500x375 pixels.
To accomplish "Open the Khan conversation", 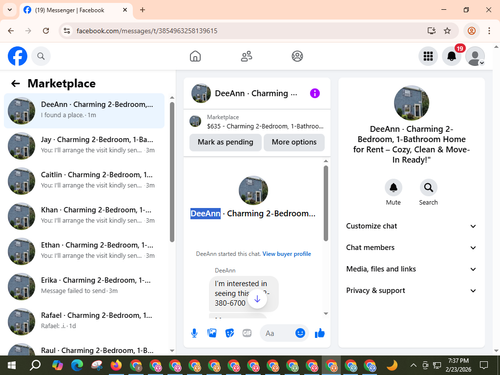I will [x=84, y=216].
